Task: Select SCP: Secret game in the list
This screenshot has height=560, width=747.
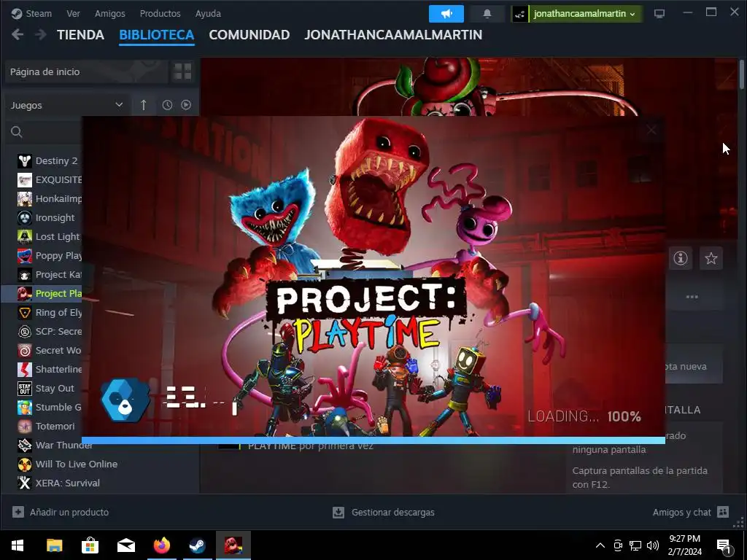Action: [49, 332]
